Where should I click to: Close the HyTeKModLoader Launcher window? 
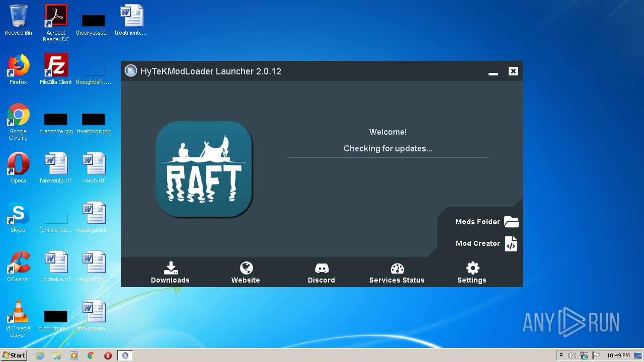pos(513,71)
